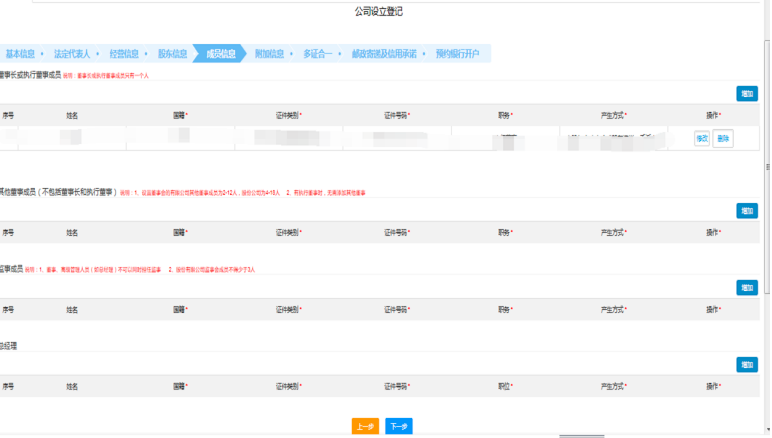Jump to the 附加信息 step
Screen dimensions: 772x438
click(x=269, y=54)
